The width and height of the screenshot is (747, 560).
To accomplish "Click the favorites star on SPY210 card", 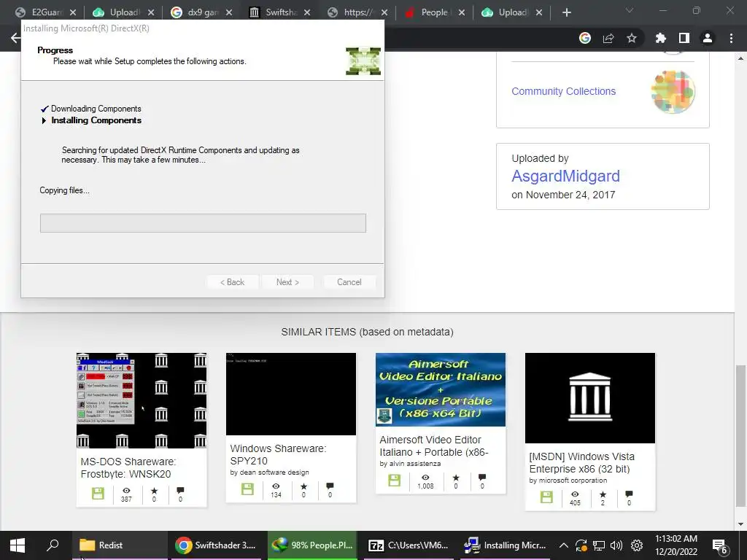I will [x=304, y=486].
